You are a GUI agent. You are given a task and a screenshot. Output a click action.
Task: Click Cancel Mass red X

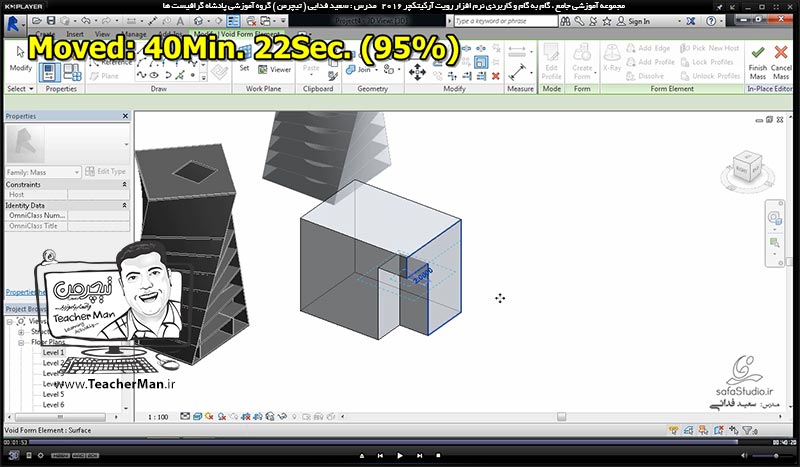tap(781, 62)
